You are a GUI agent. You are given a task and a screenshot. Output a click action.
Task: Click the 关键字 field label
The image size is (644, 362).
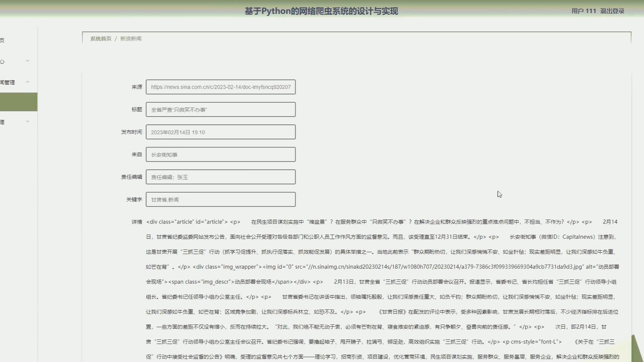(x=134, y=199)
